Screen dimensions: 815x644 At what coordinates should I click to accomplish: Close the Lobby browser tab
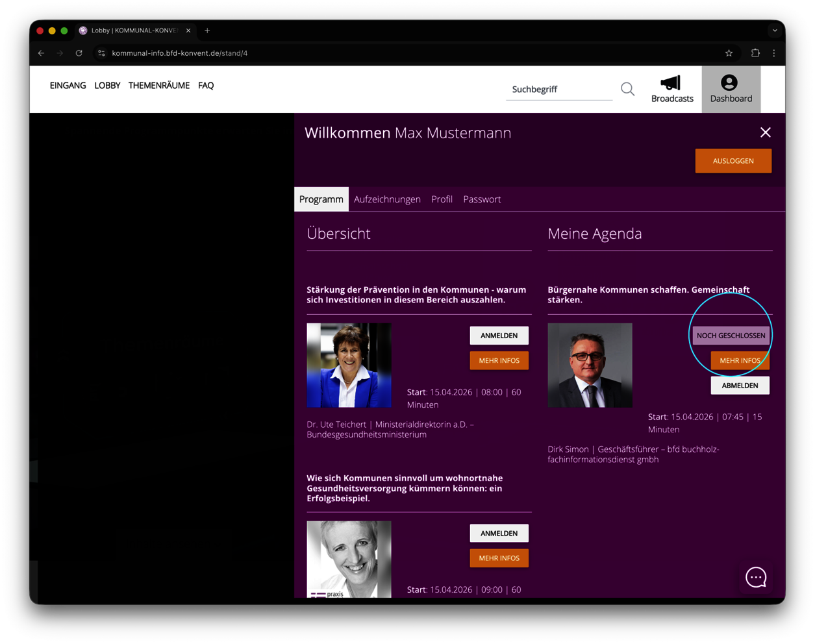[188, 31]
